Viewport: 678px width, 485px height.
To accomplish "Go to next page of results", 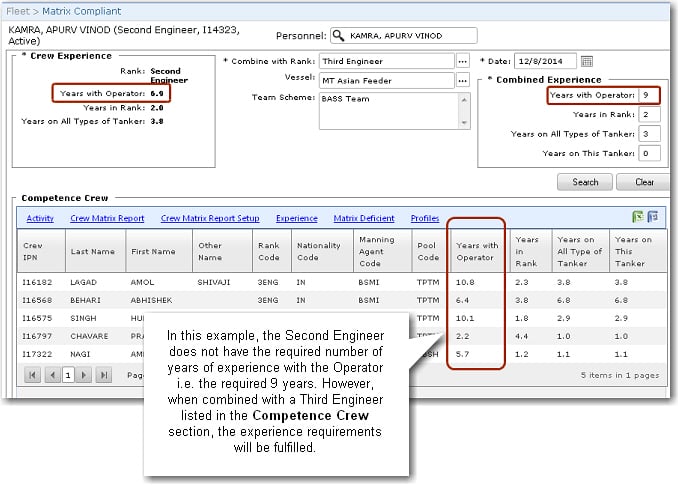I will pos(85,375).
